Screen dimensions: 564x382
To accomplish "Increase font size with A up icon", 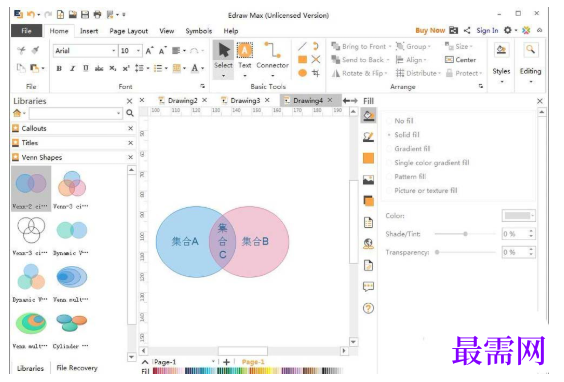I will tap(149, 51).
